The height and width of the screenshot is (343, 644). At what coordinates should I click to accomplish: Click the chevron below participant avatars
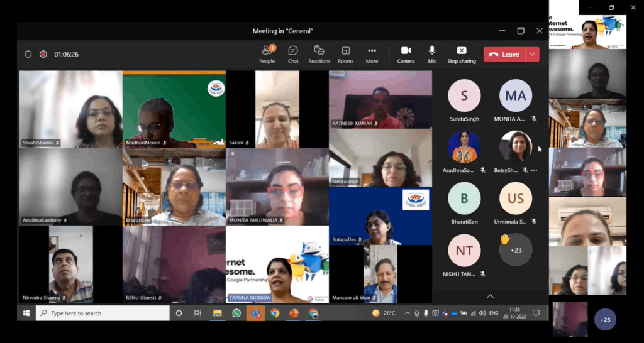point(490,296)
